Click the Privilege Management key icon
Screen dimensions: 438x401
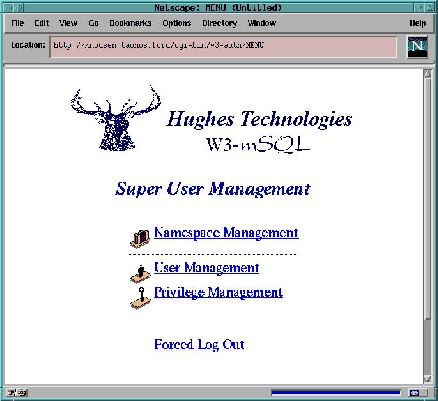(140, 298)
